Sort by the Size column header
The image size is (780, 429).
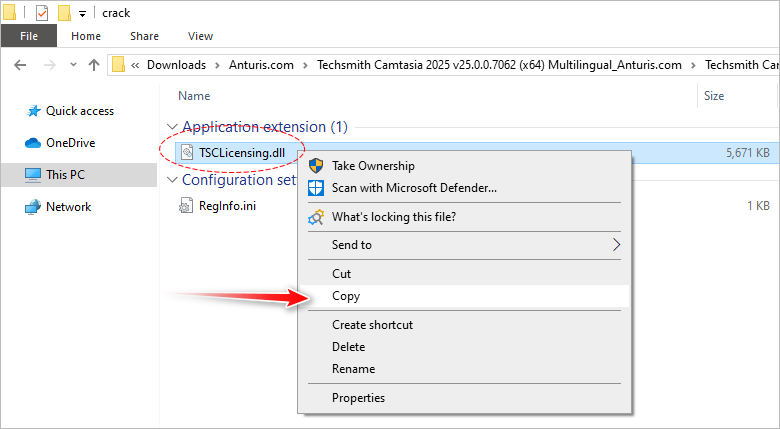pyautogui.click(x=714, y=96)
